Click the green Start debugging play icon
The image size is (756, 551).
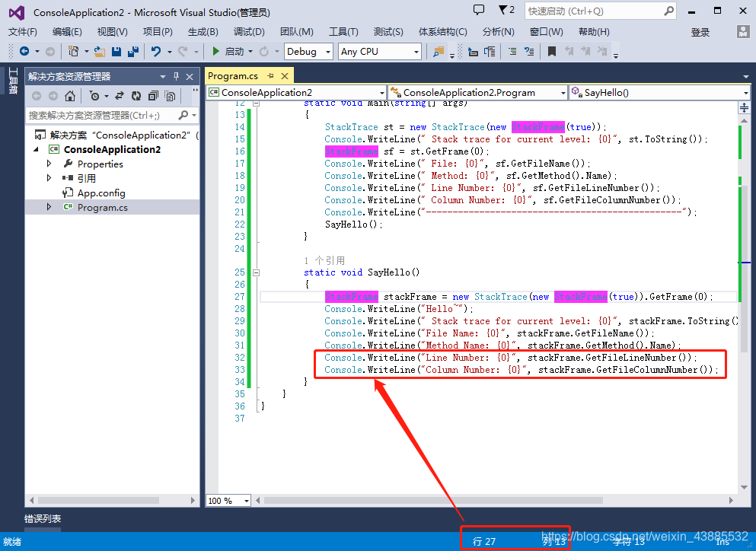tap(216, 51)
